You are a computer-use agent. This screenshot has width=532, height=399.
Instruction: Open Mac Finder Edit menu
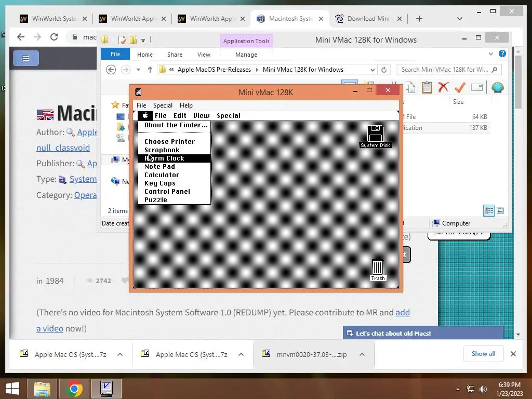tap(180, 116)
